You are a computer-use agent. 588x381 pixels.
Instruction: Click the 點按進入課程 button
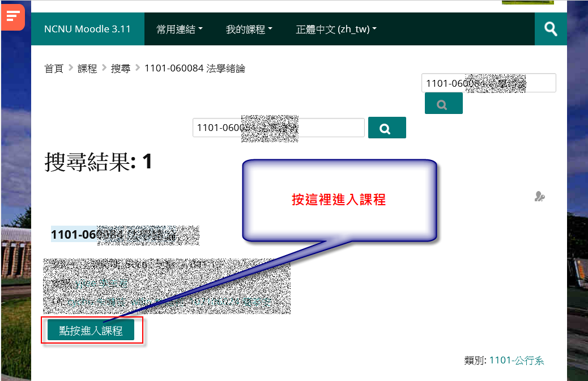pos(91,331)
